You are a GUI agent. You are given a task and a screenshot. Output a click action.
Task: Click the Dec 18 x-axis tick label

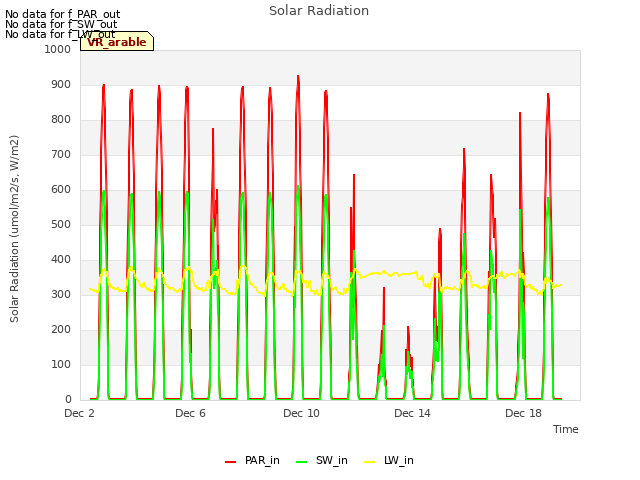[x=523, y=413]
